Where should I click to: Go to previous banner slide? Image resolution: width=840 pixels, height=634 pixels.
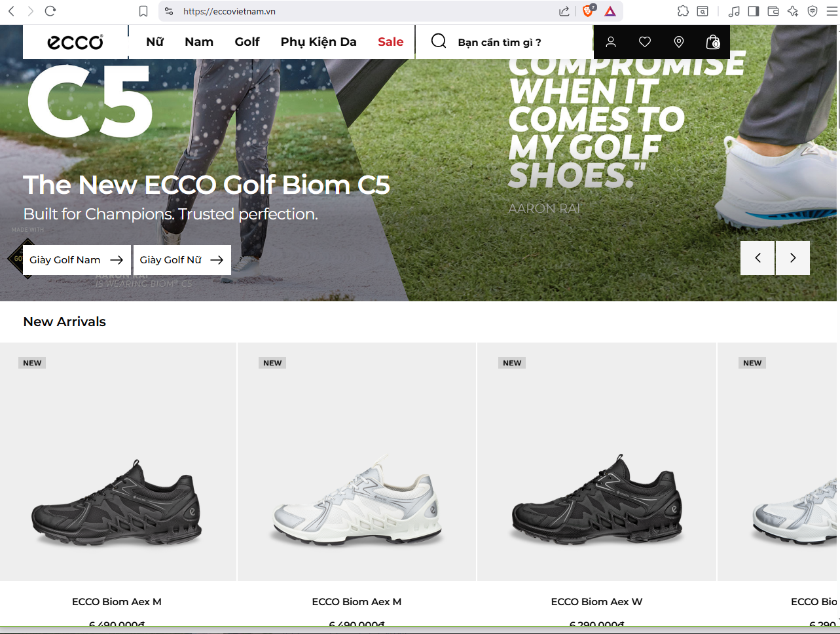pyautogui.click(x=758, y=258)
